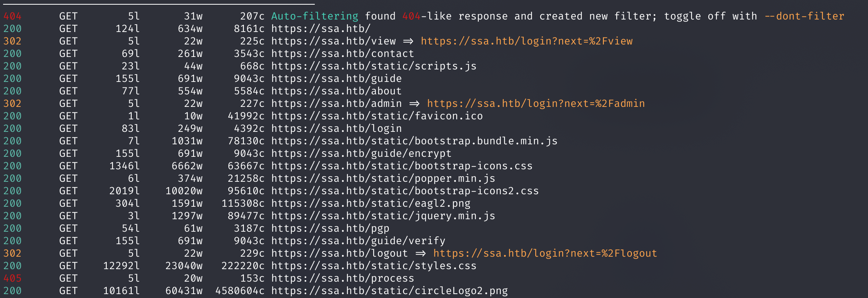Click the 302 status on the logout row
Viewport: 868px width, 298px height.
click(x=12, y=254)
